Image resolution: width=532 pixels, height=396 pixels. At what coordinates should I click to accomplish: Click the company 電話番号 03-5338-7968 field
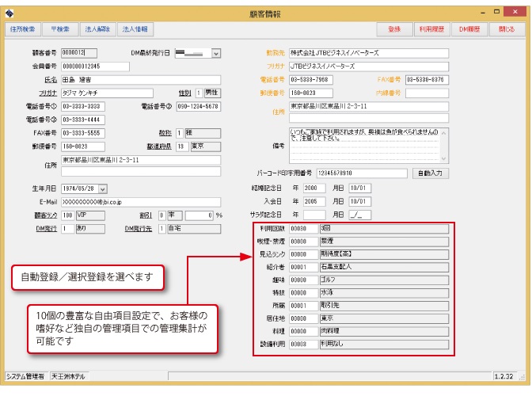pyautogui.click(x=311, y=80)
